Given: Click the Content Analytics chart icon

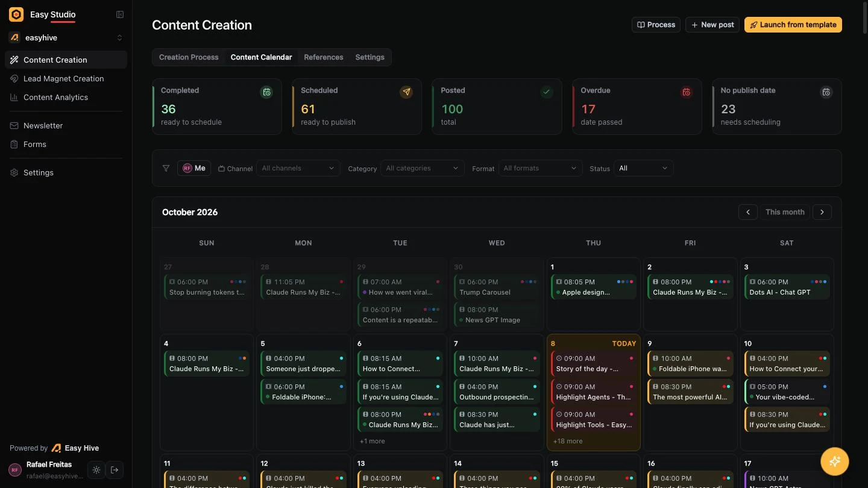Looking at the screenshot, I should 14,97.
